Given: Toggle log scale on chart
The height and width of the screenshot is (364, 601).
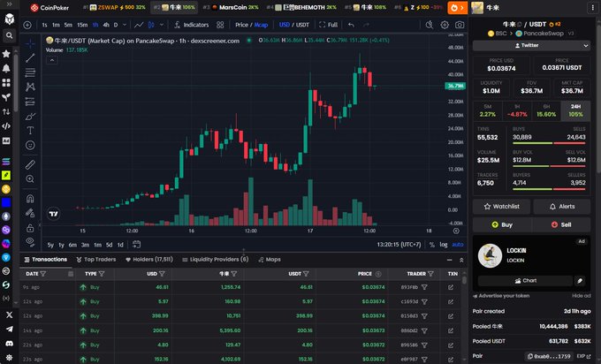Looking at the screenshot, I should (444, 245).
